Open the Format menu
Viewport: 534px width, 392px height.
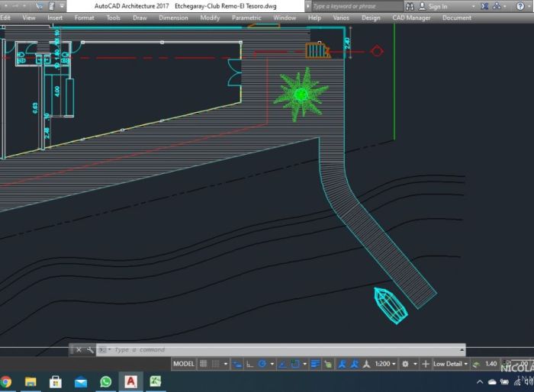(84, 18)
